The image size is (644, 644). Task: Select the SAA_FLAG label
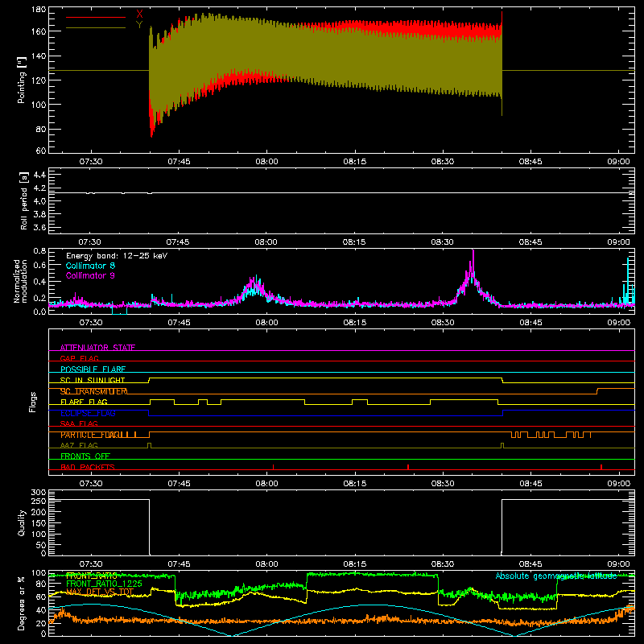(x=79, y=423)
